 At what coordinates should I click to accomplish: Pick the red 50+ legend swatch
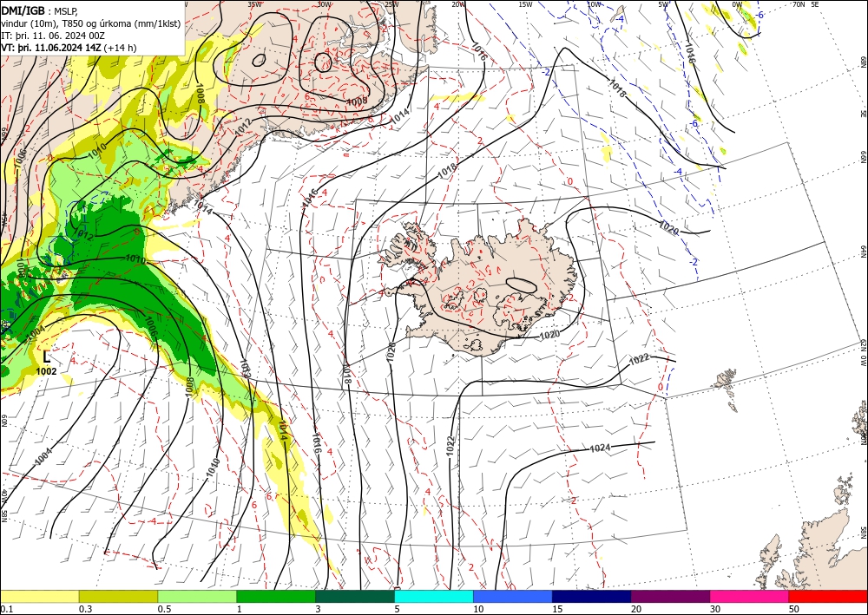point(828,596)
